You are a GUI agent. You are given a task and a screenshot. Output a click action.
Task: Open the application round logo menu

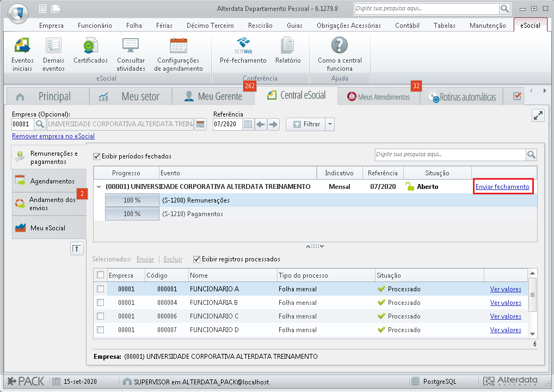(17, 14)
